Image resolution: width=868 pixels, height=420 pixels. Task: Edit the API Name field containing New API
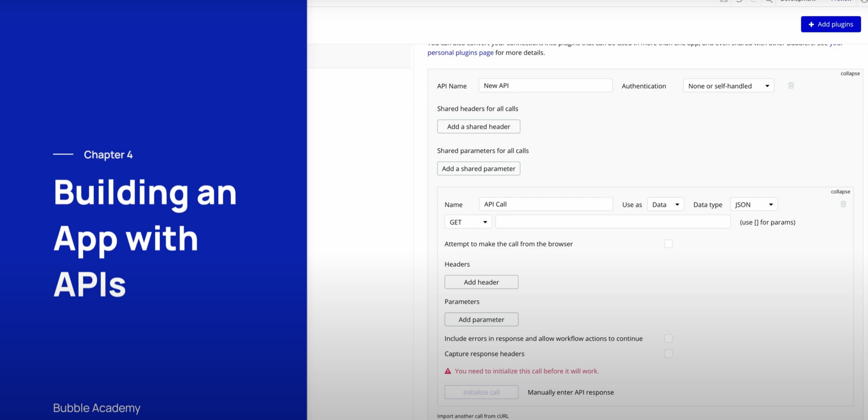coord(545,85)
